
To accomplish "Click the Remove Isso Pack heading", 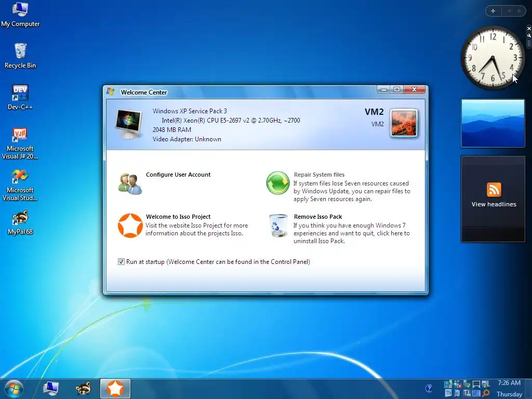I will (318, 217).
